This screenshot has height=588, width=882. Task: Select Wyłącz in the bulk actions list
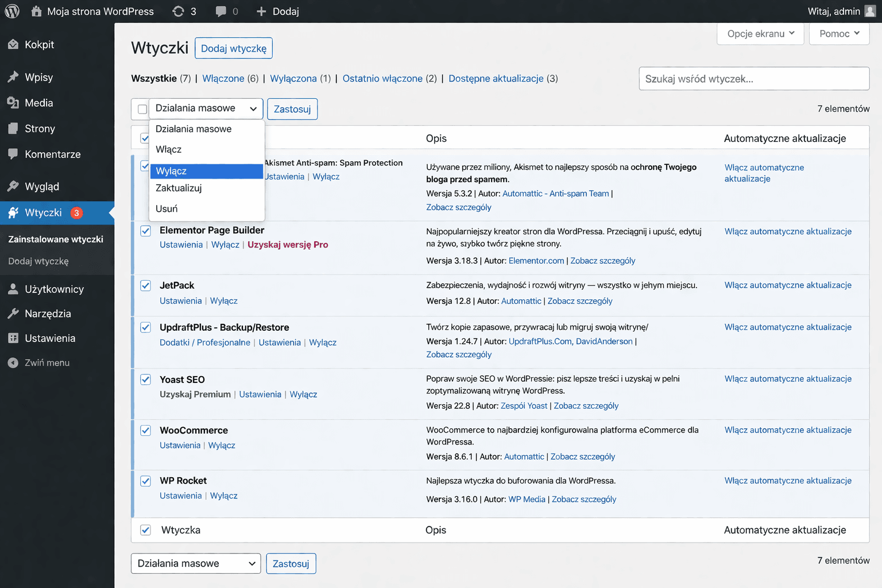207,171
